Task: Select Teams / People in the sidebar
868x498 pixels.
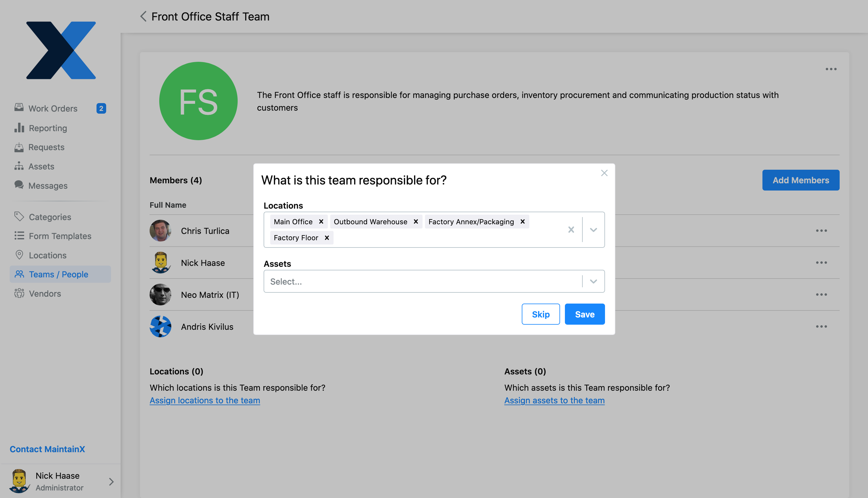Action: 60,274
